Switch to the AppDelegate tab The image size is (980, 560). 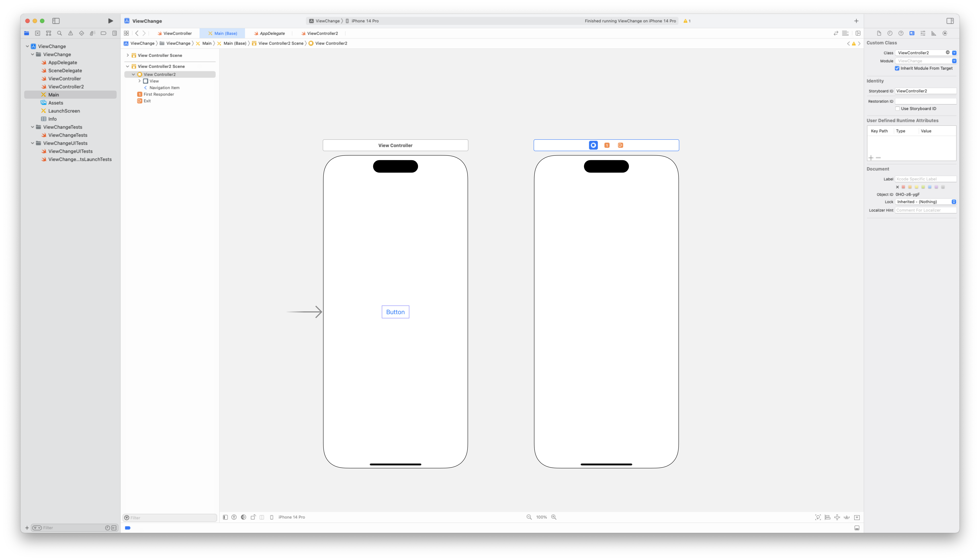coord(269,33)
